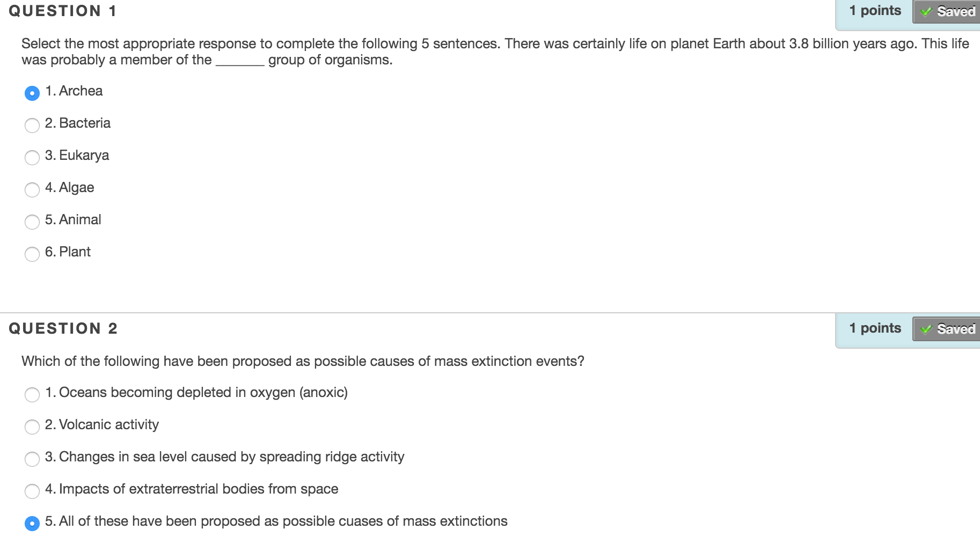The image size is (980, 544).
Task: Click the Question 1 points label
Action: click(x=875, y=11)
